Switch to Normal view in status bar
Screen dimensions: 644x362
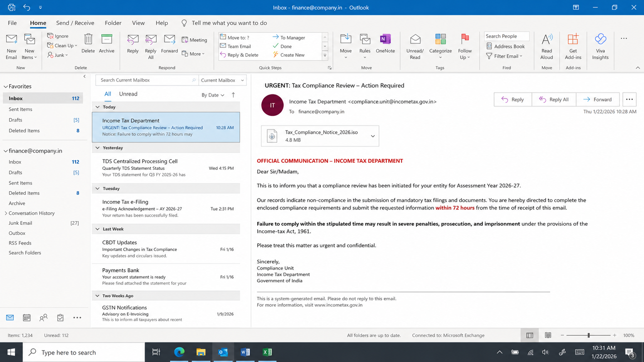coord(530,335)
